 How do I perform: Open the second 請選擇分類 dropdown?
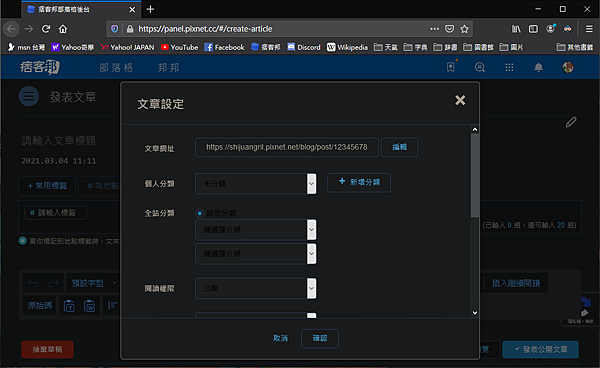(x=256, y=254)
